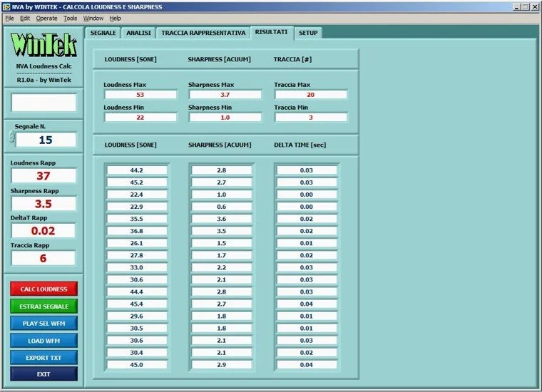
Task: Click loudness cell 36.8
Action: tap(137, 231)
